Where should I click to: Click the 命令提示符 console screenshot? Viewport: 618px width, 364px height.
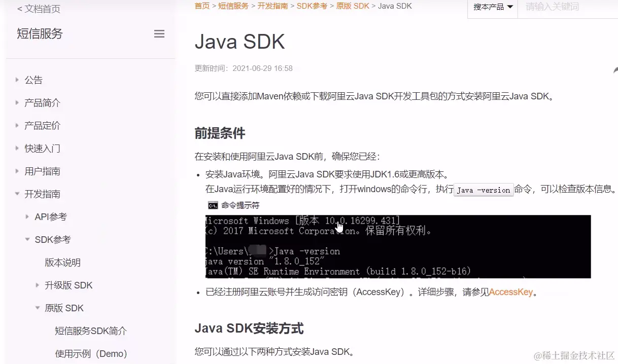tap(398, 246)
